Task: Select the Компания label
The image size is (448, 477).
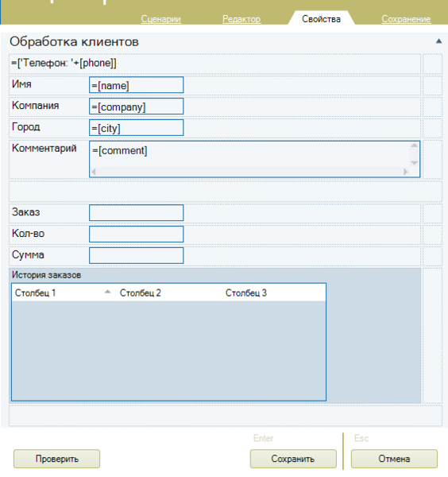Action: pos(35,105)
